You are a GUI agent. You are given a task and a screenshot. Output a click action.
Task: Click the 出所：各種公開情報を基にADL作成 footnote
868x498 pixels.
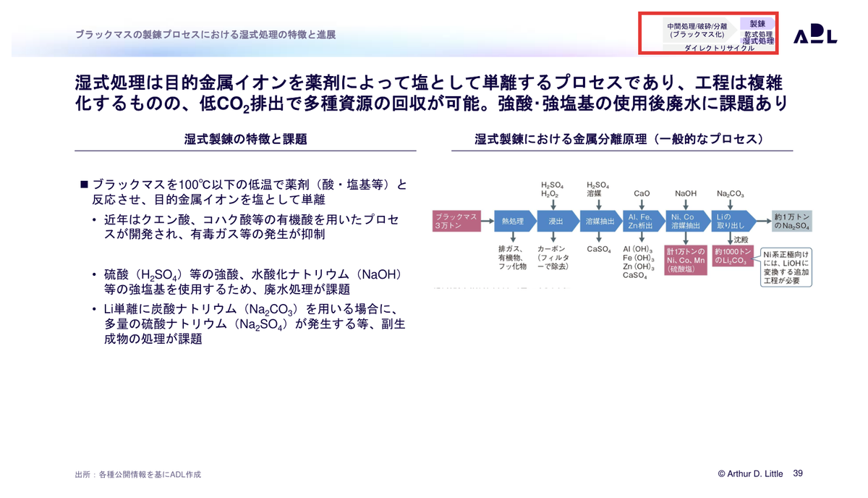(137, 474)
